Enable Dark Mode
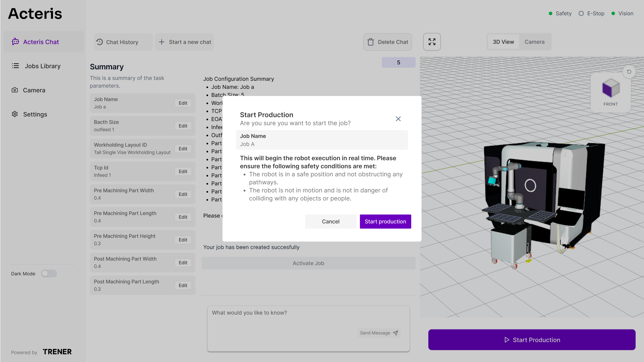 pos(49,274)
